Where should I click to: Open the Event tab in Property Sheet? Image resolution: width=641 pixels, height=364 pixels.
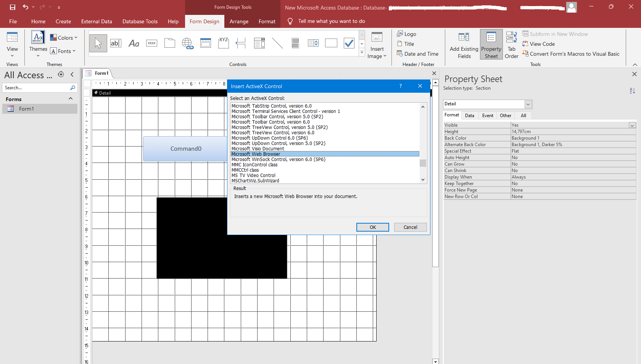(488, 116)
